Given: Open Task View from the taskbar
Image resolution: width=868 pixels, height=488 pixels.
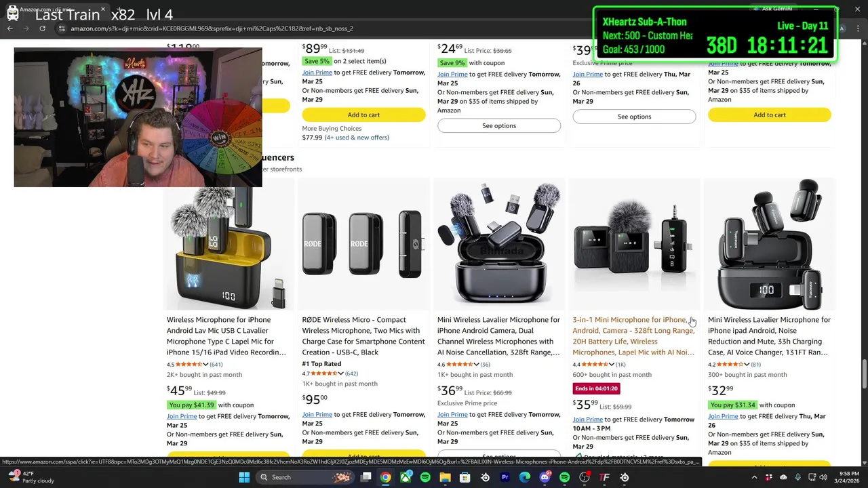Looking at the screenshot, I should click(366, 477).
